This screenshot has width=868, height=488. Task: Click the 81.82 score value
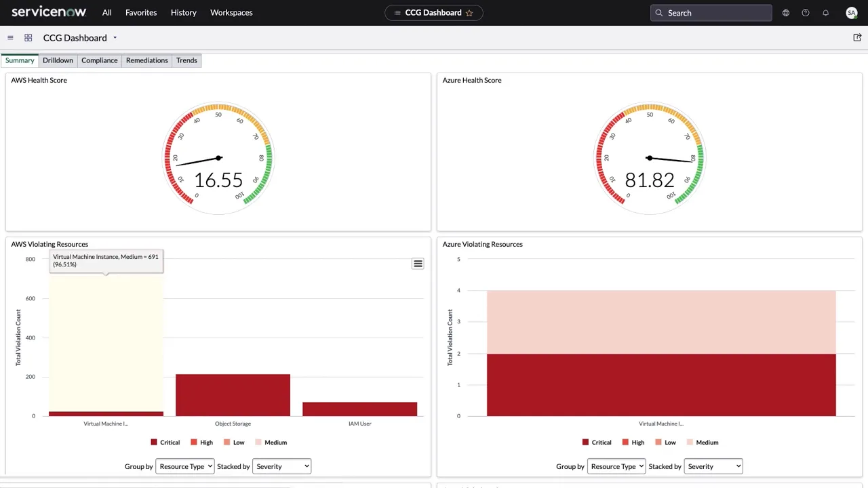click(650, 180)
